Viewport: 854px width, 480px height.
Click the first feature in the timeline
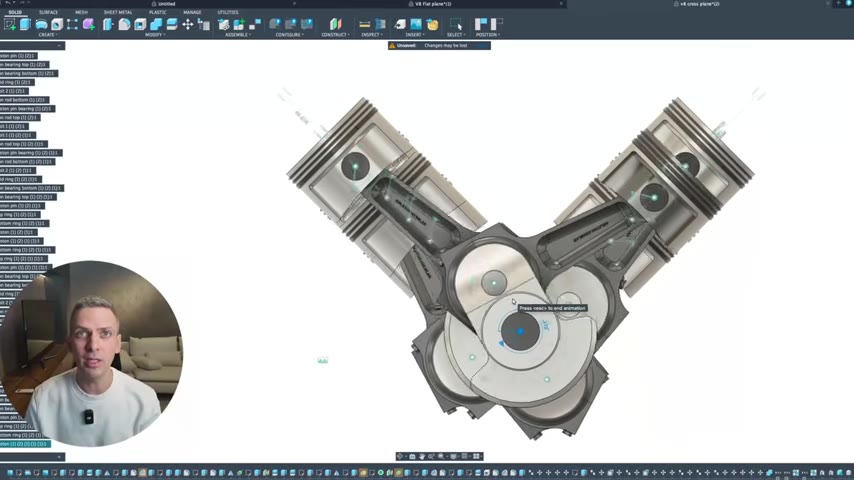tap(10, 473)
